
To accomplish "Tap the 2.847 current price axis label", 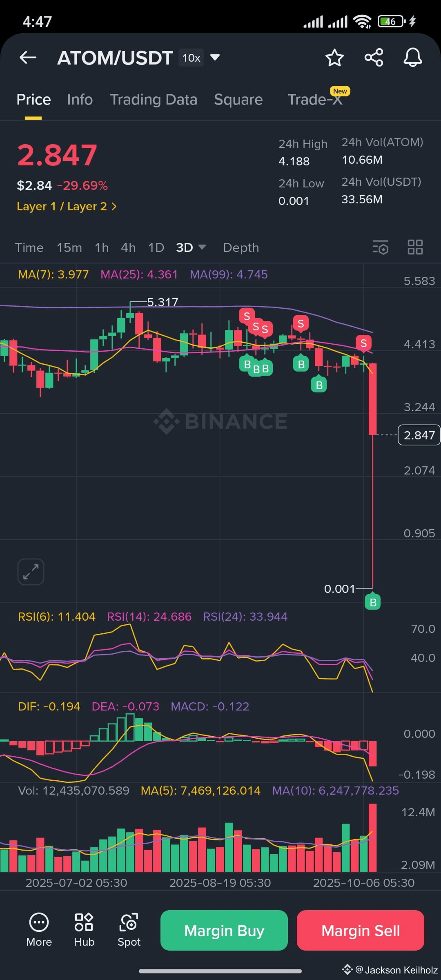I will coord(419,435).
